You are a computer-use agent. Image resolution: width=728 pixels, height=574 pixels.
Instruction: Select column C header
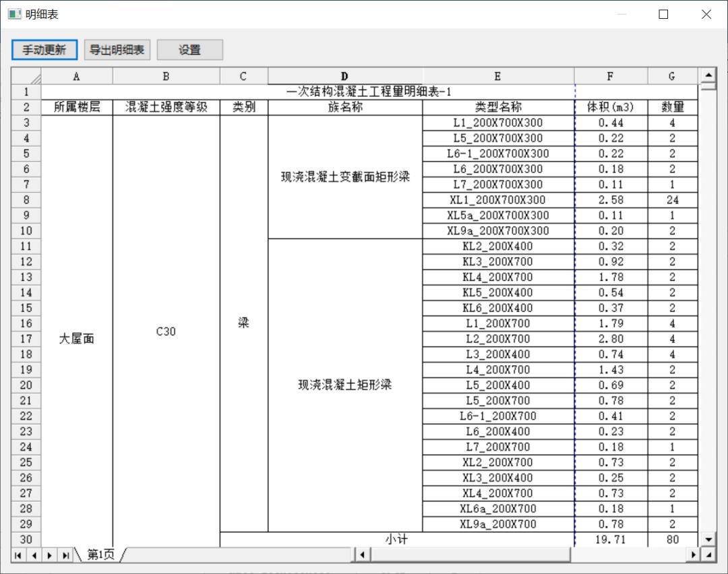[244, 76]
